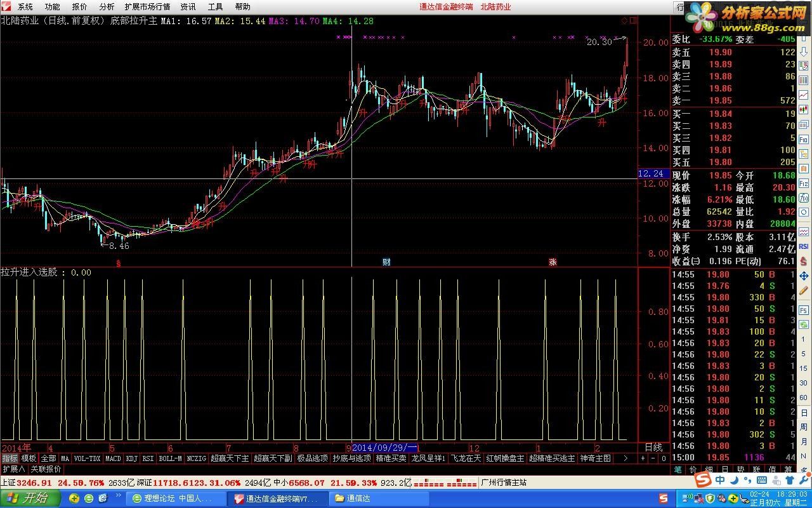Click the tree-structure icon in right toolbar
This screenshot has height=508, width=812.
[804, 154]
